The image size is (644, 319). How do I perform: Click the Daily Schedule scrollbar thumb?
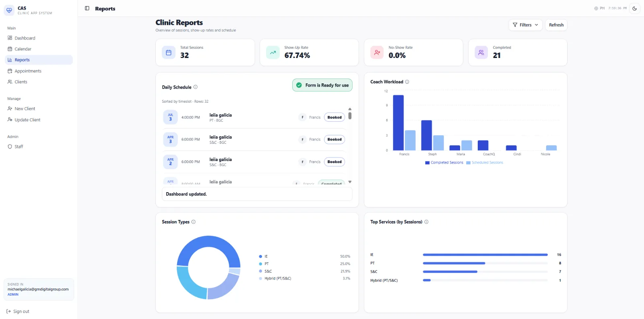(x=350, y=116)
